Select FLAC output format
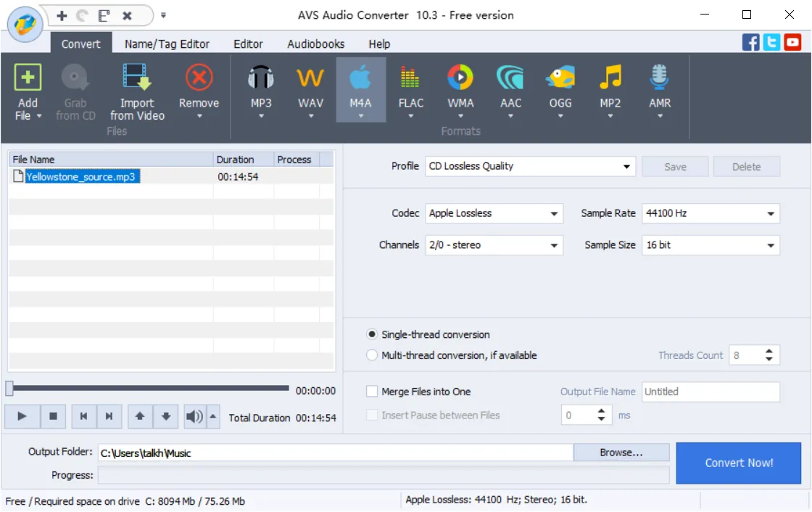 [x=410, y=78]
